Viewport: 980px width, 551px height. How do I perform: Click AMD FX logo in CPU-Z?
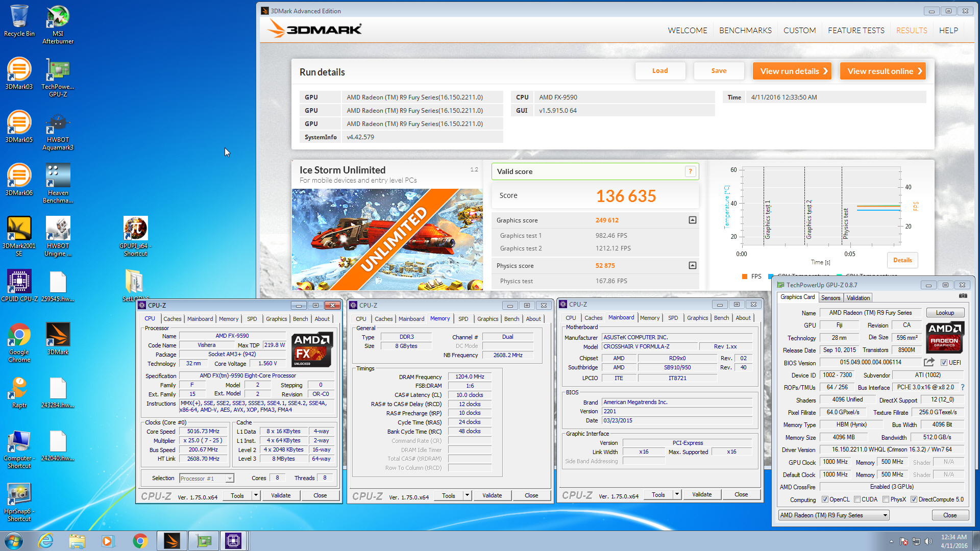312,349
